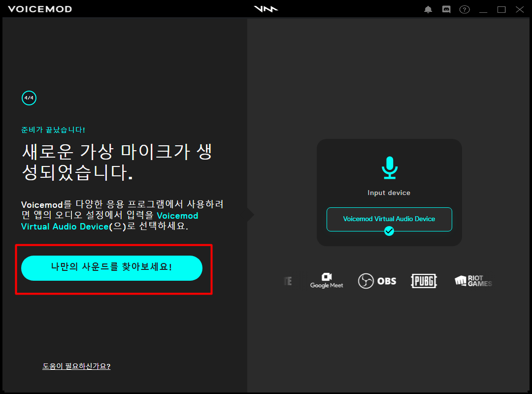
Task: Click the 'Input device' label
Action: [389, 193]
